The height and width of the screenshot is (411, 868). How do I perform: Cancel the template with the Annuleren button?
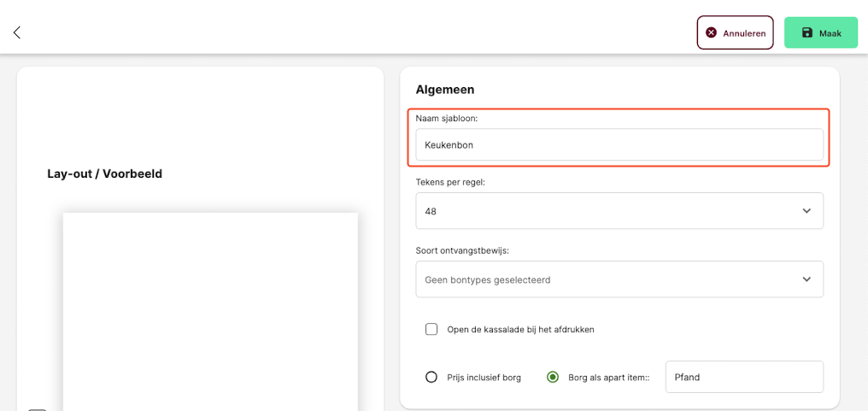[735, 32]
